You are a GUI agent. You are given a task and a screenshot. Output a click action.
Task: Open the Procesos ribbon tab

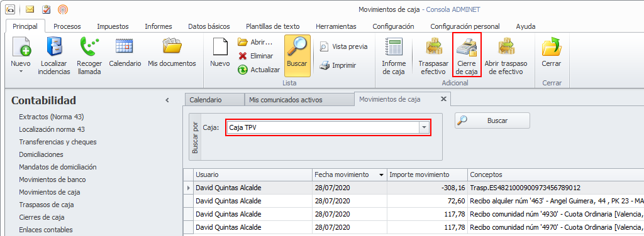pyautogui.click(x=67, y=26)
